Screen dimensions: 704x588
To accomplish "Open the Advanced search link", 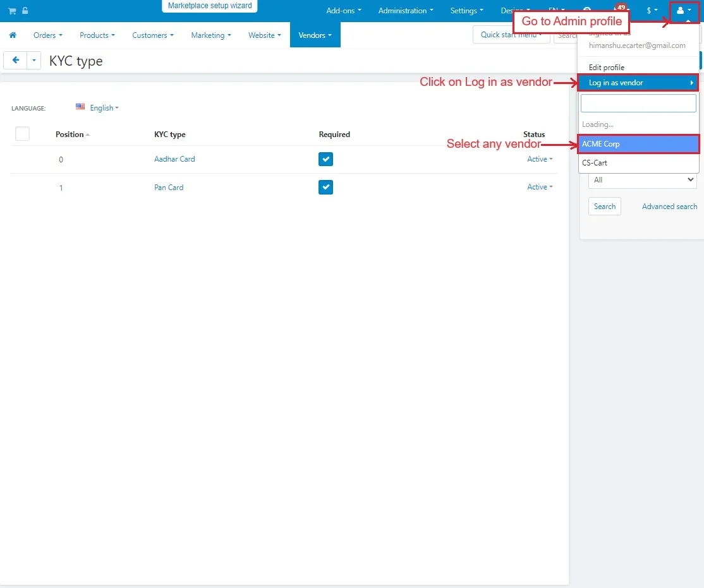I will pyautogui.click(x=669, y=207).
